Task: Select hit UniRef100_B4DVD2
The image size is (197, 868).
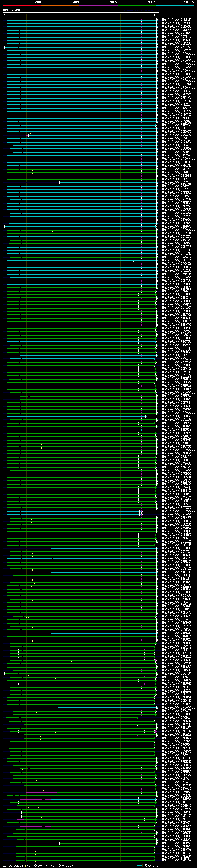Action: click(x=177, y=572)
